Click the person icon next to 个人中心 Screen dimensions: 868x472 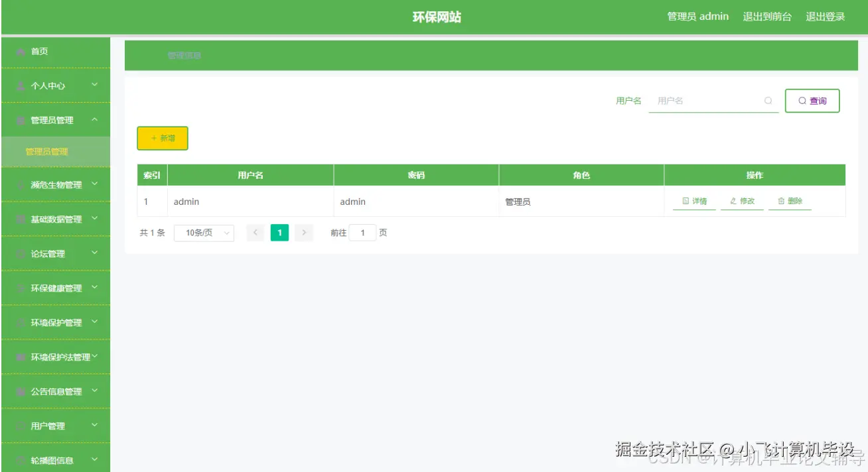pos(19,86)
